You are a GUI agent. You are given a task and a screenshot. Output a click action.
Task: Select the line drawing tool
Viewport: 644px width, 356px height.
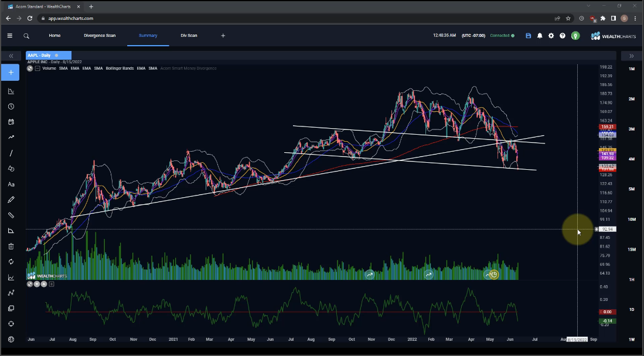tap(11, 153)
